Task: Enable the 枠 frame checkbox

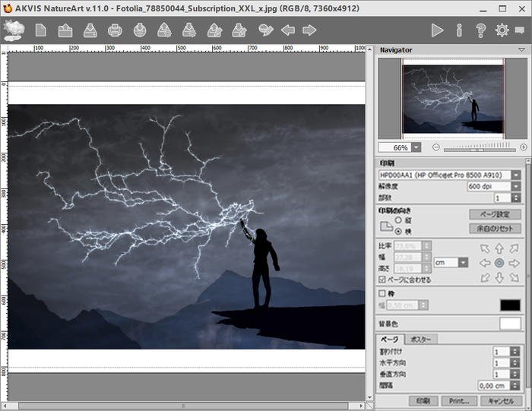Action: coord(382,293)
